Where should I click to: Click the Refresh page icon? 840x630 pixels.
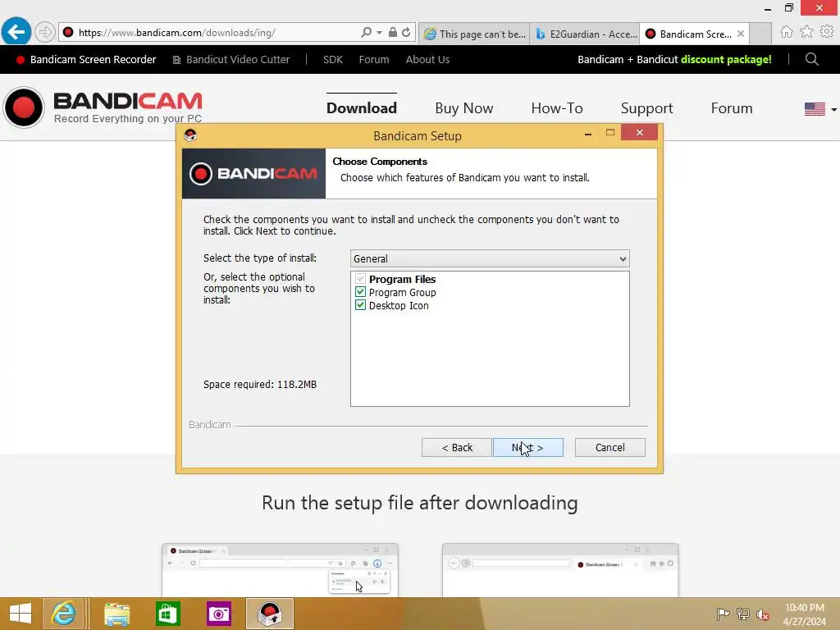click(x=406, y=32)
